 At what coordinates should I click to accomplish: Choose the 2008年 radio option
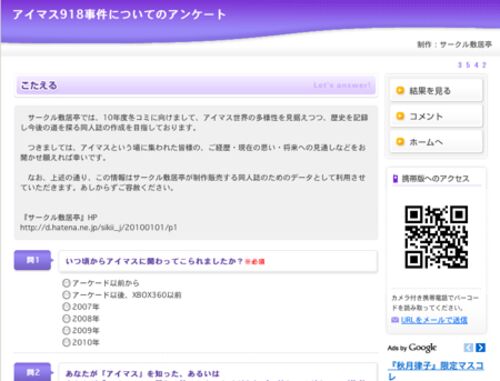(66, 318)
